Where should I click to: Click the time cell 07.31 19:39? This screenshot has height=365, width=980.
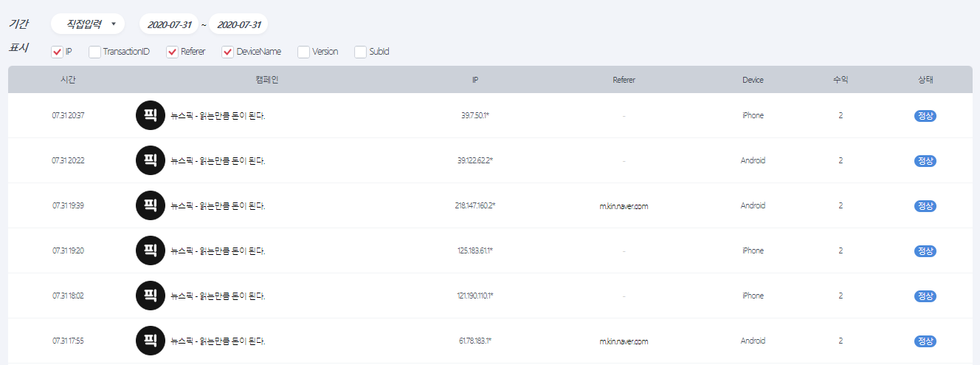68,206
